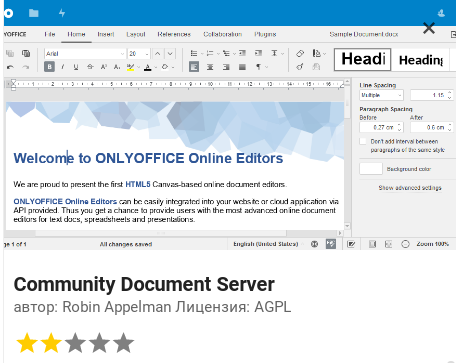Click Show advanced settings link
This screenshot has width=456, height=363.
coord(410,188)
